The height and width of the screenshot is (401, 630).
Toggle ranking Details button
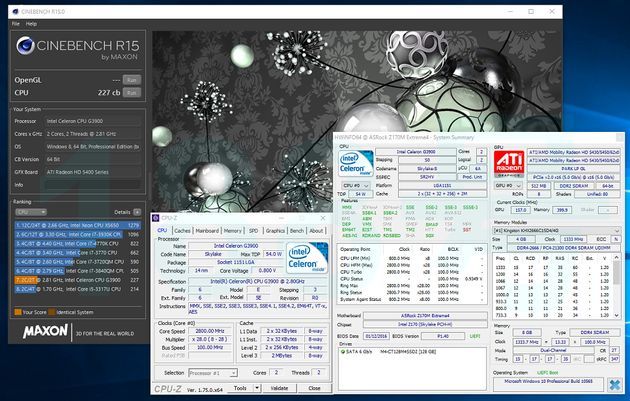(137, 212)
